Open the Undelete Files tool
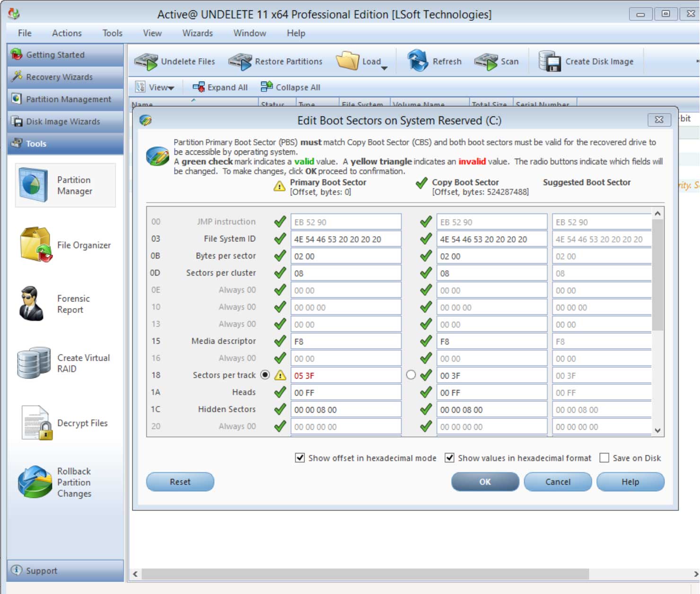Screen dimensions: 700x594 point(175,61)
